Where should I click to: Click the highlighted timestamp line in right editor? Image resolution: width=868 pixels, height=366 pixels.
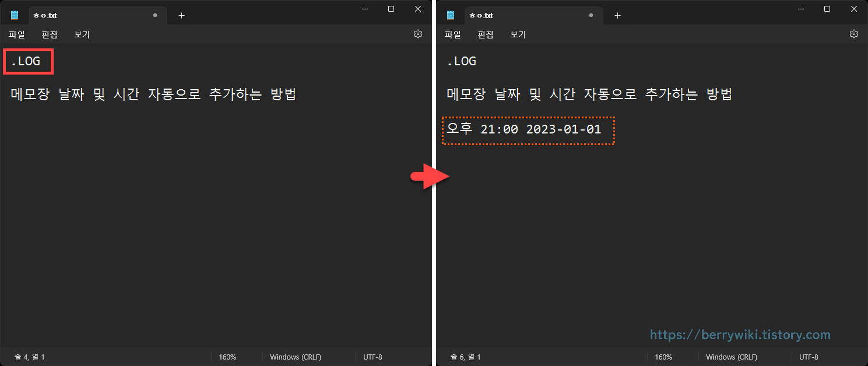click(528, 129)
